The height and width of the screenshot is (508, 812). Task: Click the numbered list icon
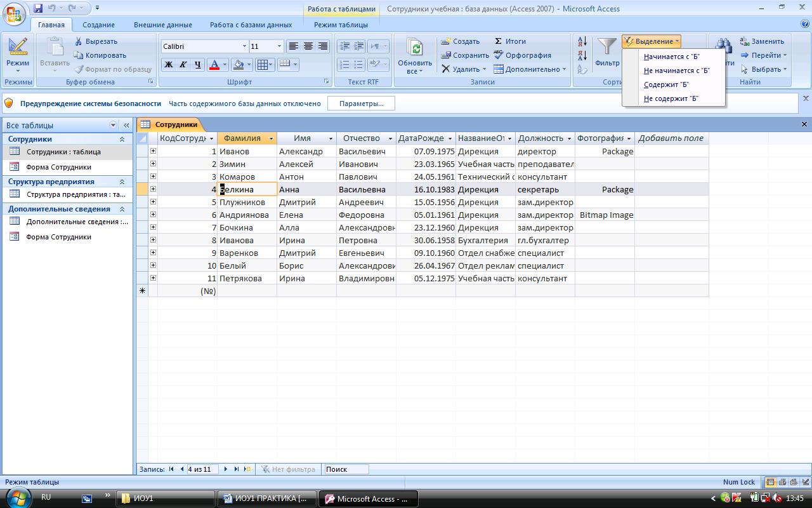tap(344, 64)
